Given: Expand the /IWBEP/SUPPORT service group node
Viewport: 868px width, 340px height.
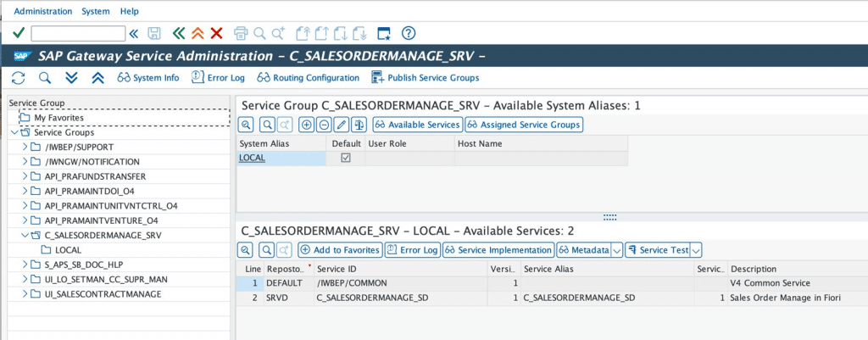Looking at the screenshot, I should [25, 148].
